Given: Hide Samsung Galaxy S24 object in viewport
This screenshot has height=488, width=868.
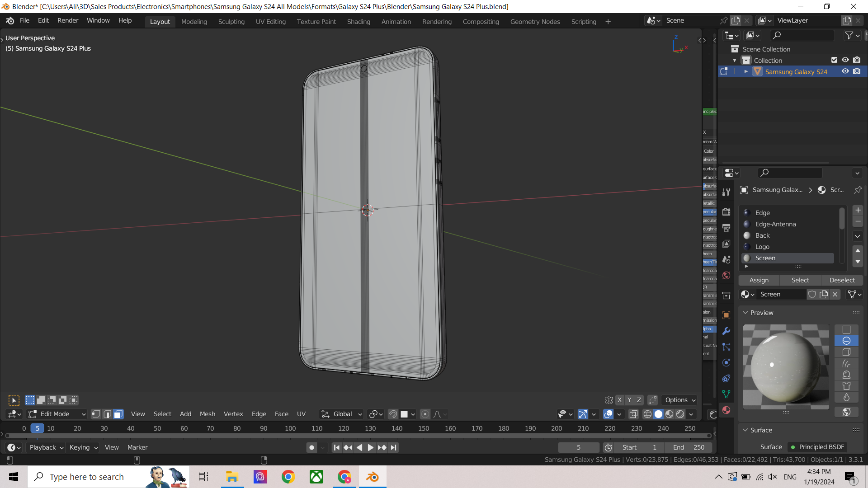Looking at the screenshot, I should click(x=845, y=71).
